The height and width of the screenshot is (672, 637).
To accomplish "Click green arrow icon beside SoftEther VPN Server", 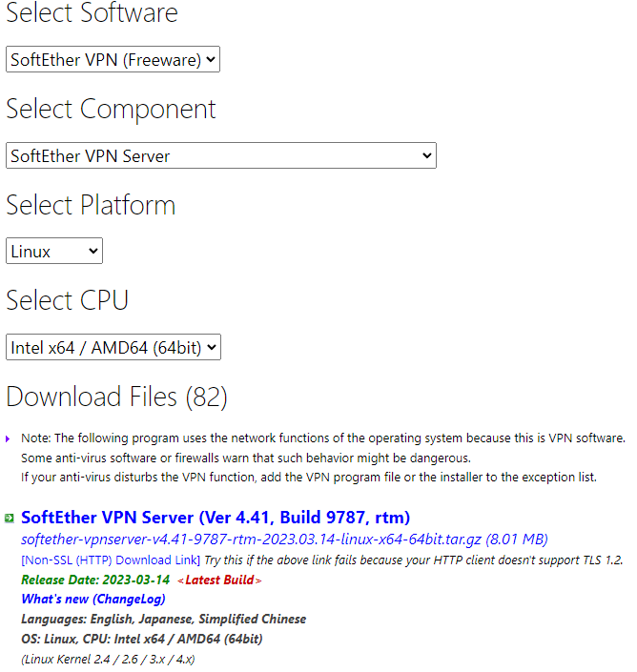I will 10,519.
